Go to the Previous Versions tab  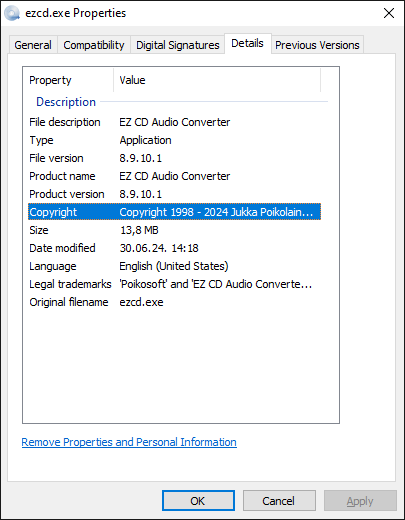coord(317,45)
